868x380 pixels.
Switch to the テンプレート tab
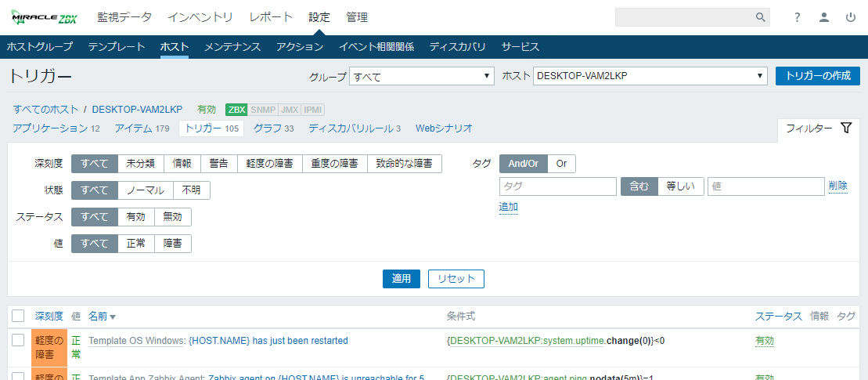117,47
